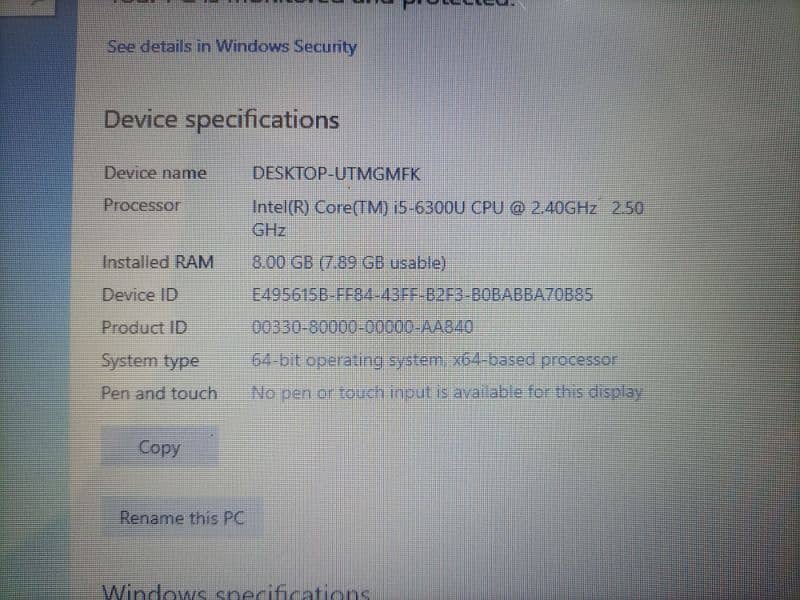Click the Installed RAM label
Image resolution: width=800 pixels, height=600 pixels.
point(158,262)
